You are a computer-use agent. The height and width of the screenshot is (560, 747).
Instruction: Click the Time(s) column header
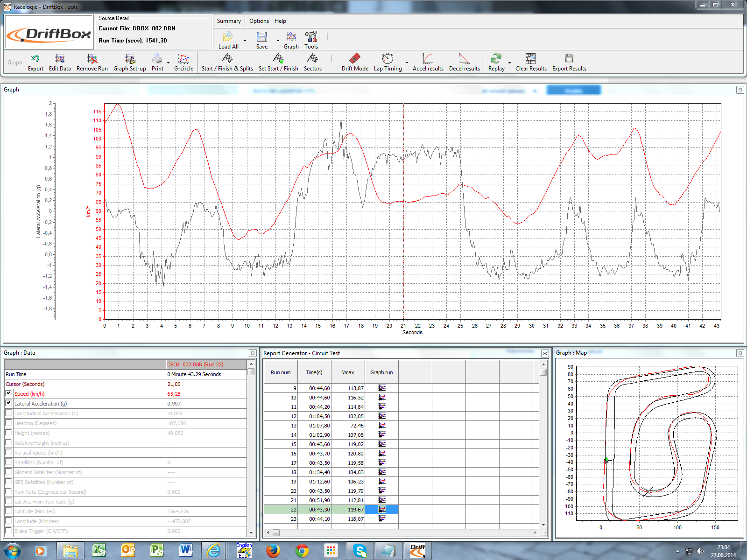click(314, 372)
